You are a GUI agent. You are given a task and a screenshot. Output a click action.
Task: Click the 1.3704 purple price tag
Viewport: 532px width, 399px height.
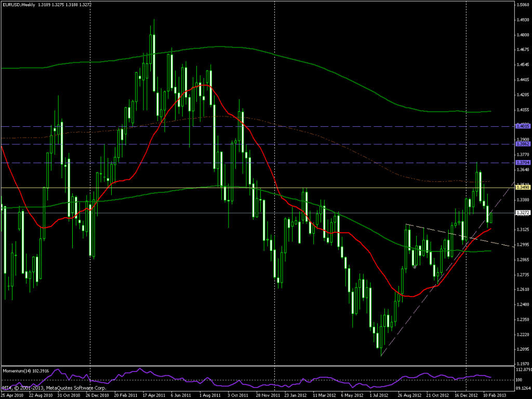(522, 163)
